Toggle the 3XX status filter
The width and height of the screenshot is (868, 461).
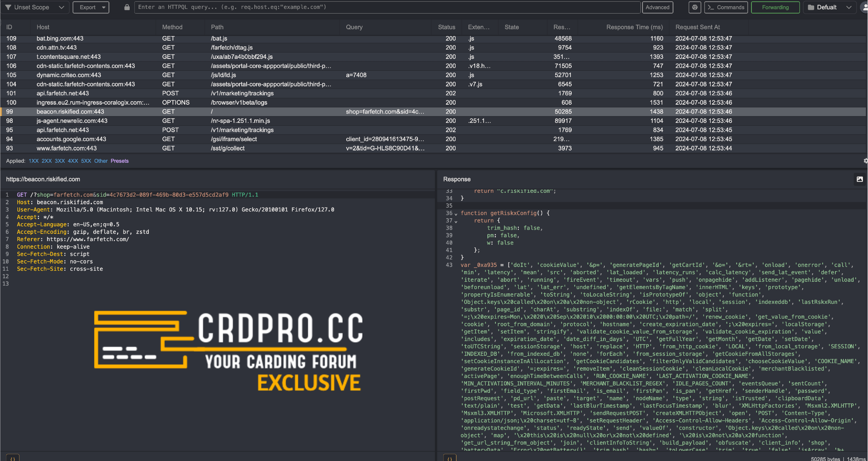coord(60,161)
